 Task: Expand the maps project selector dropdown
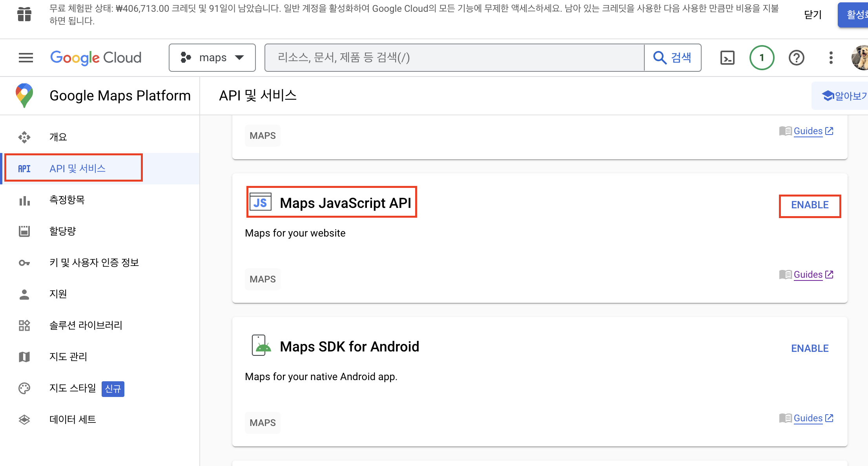coord(212,58)
